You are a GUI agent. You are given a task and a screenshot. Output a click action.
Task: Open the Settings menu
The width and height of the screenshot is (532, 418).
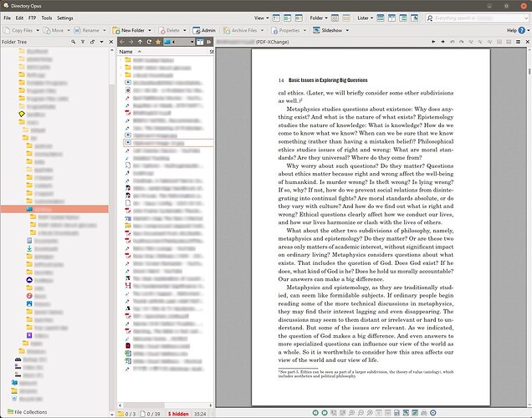64,18
